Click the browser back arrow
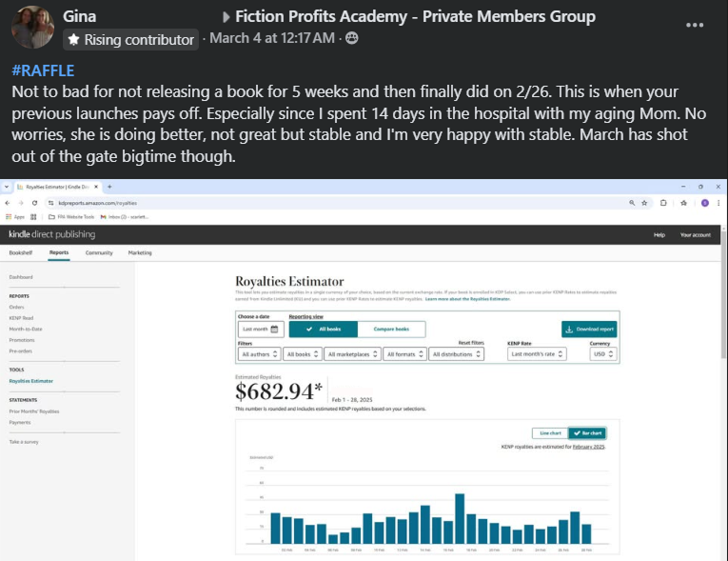Screen dimensions: 728x561 pos(10,203)
